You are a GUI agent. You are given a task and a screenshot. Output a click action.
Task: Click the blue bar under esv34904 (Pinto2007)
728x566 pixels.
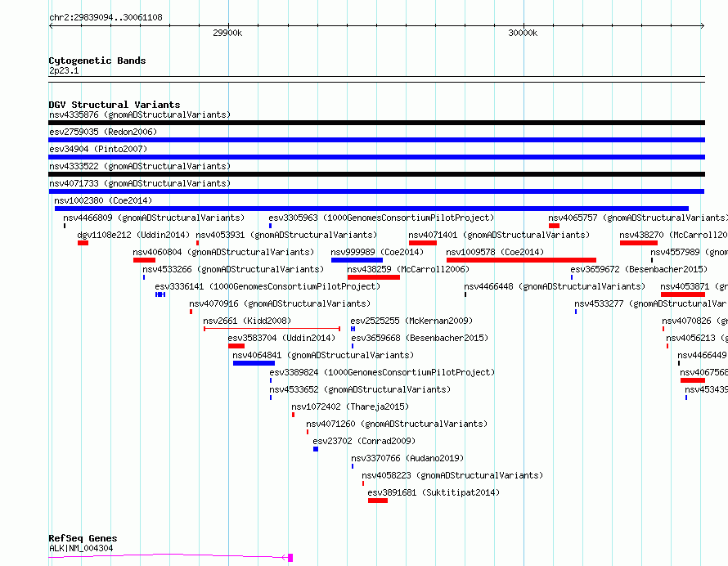coord(376,157)
